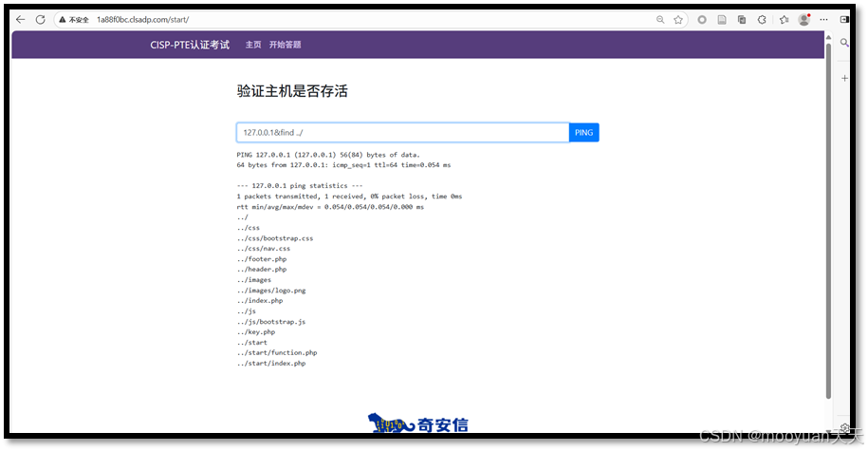
Task: Click the 'rtt min/avg/max/mdev' result line
Action: (x=330, y=207)
